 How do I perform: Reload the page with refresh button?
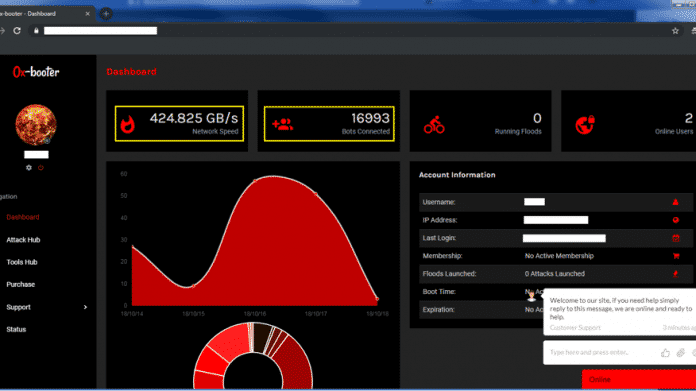point(17,31)
